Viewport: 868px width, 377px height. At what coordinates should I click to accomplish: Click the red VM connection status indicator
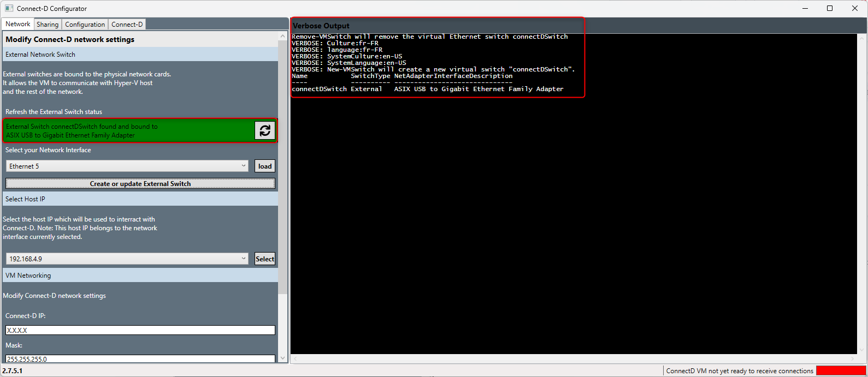(x=841, y=370)
